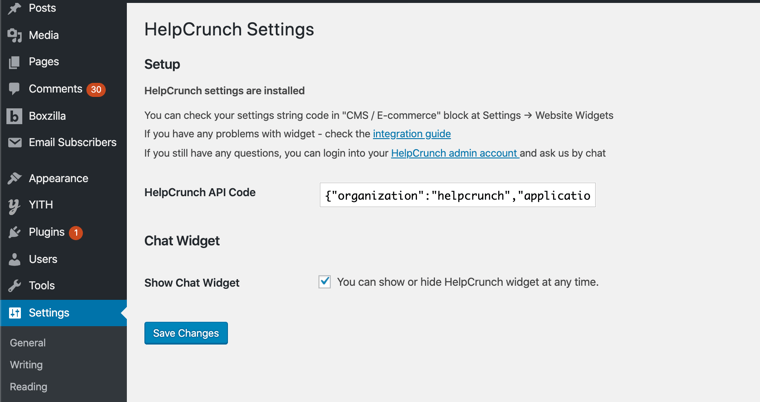Click the Tools wrench icon
The width and height of the screenshot is (760, 402).
coord(14,286)
